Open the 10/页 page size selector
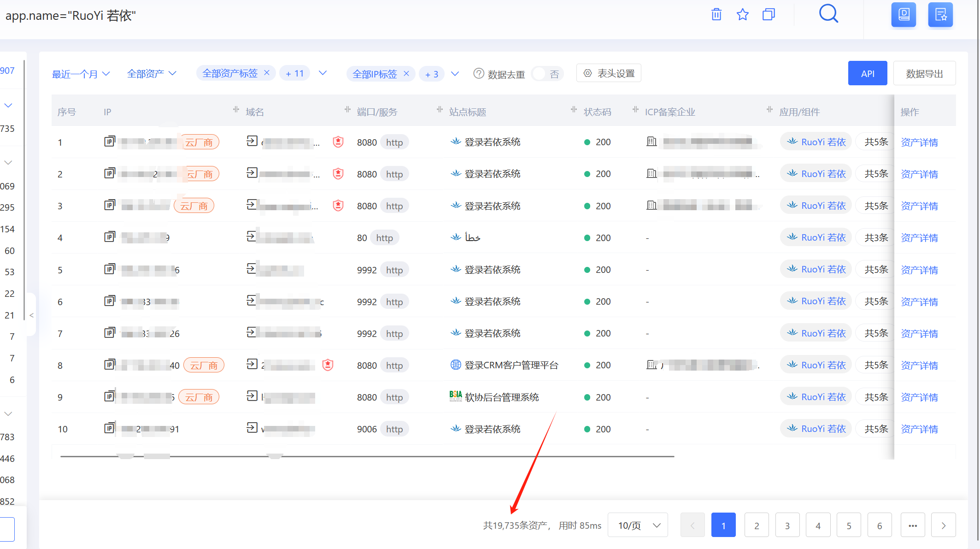980x549 pixels. [x=638, y=525]
